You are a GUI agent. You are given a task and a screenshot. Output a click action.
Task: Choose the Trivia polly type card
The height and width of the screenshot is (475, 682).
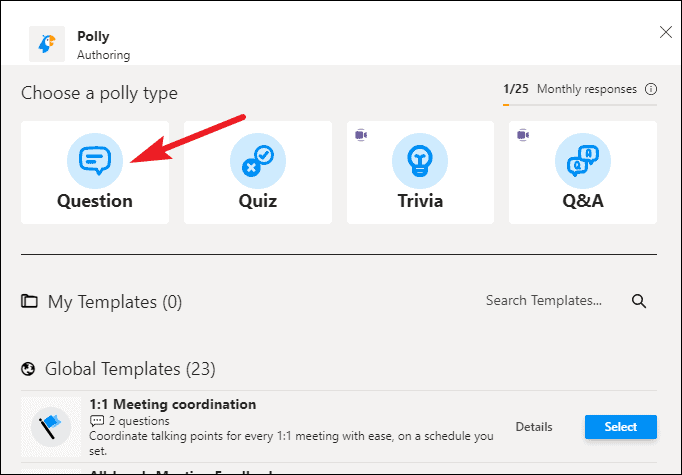tap(420, 173)
